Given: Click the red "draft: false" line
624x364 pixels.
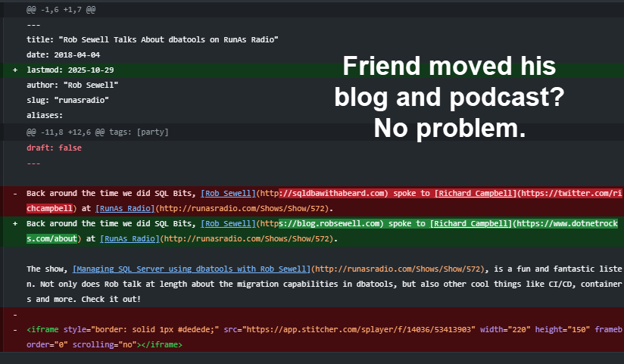Looking at the screenshot, I should coord(54,148).
